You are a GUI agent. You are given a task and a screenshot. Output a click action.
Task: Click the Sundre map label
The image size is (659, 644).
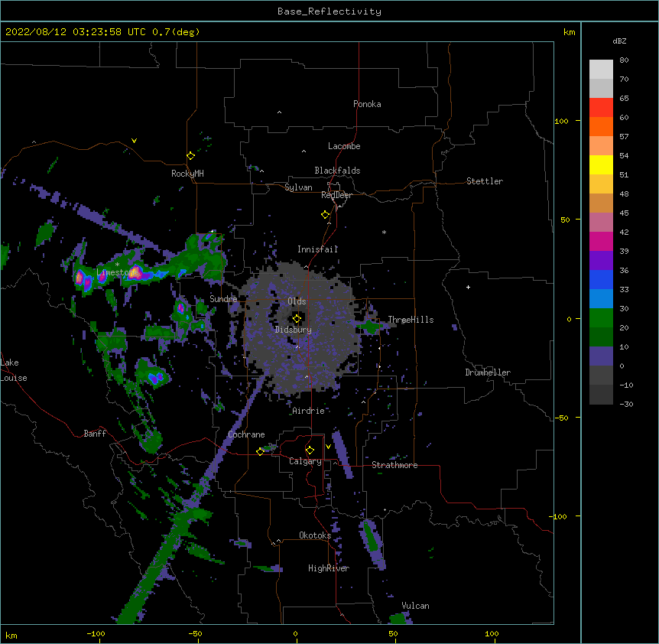tap(223, 299)
